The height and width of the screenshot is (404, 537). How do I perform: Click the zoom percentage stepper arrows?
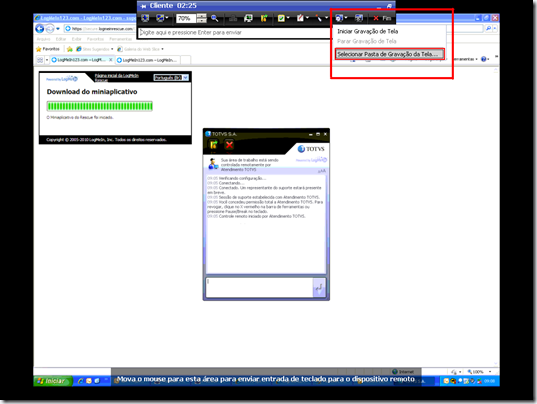click(202, 18)
